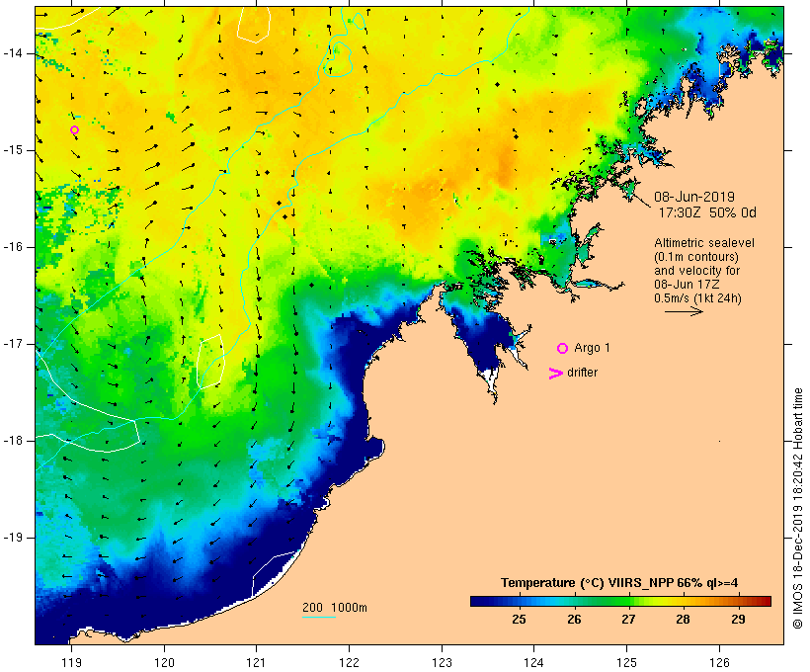Click the latitude axis label -15
The image size is (810, 672).
pos(12,150)
